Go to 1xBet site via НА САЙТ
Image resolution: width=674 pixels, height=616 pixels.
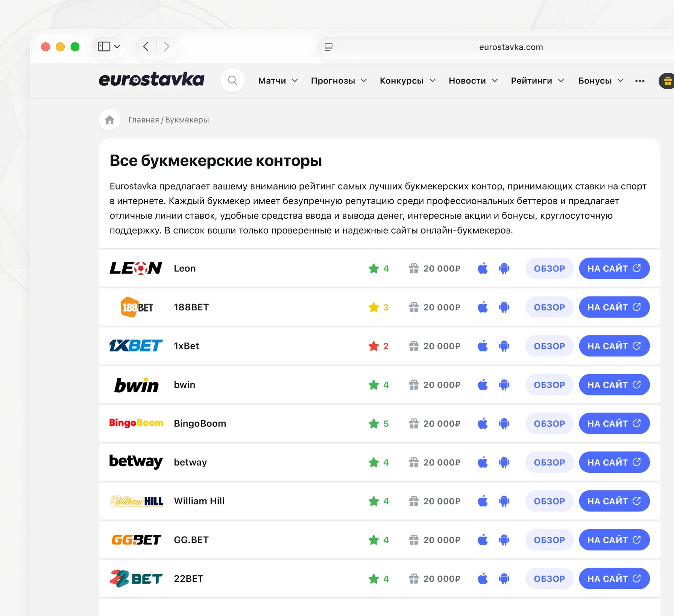tap(614, 346)
